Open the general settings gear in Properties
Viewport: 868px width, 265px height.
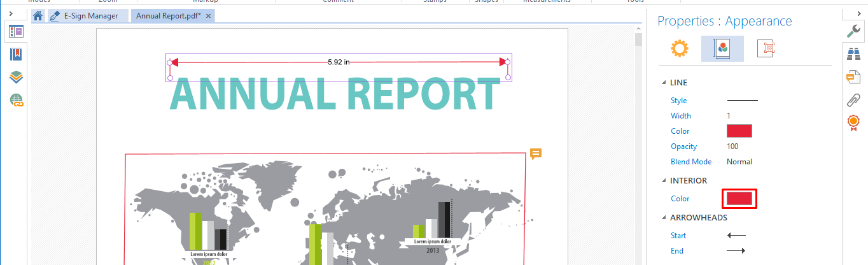pyautogui.click(x=680, y=48)
